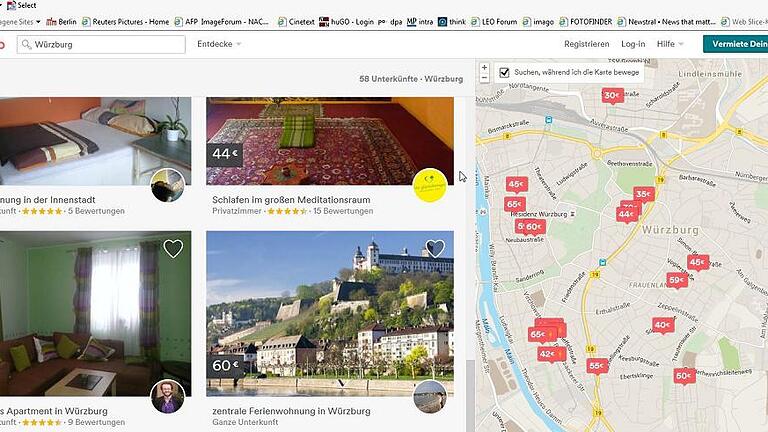Screen dimensions: 768x432
Task: Select the 35€ map price marker
Action: [x=644, y=194]
